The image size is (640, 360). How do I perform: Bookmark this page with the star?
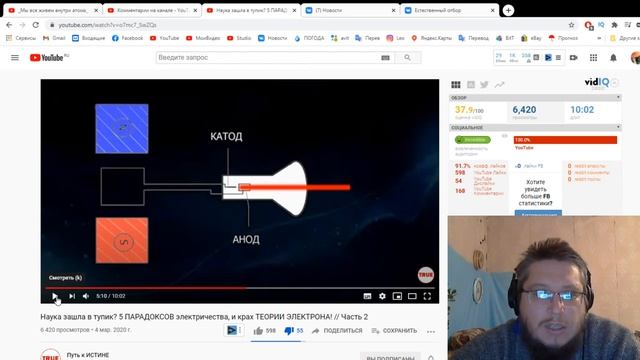click(571, 25)
